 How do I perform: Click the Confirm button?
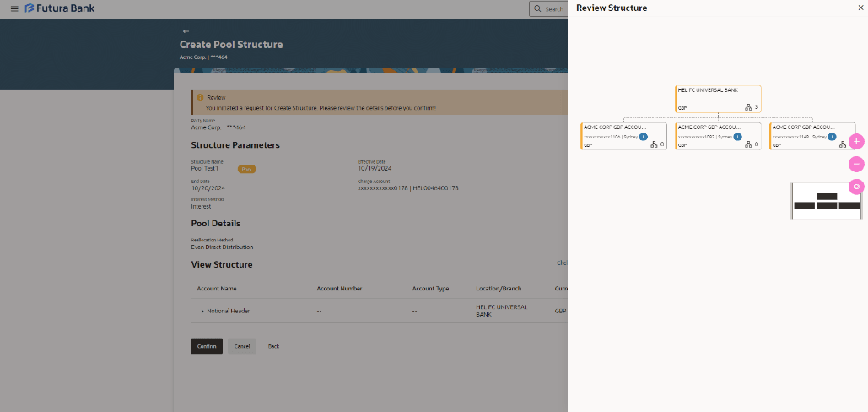(207, 346)
